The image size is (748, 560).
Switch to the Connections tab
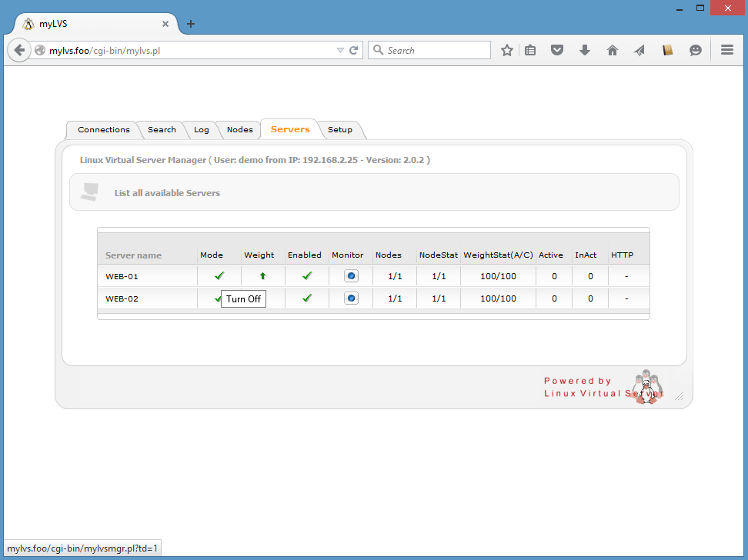[104, 130]
